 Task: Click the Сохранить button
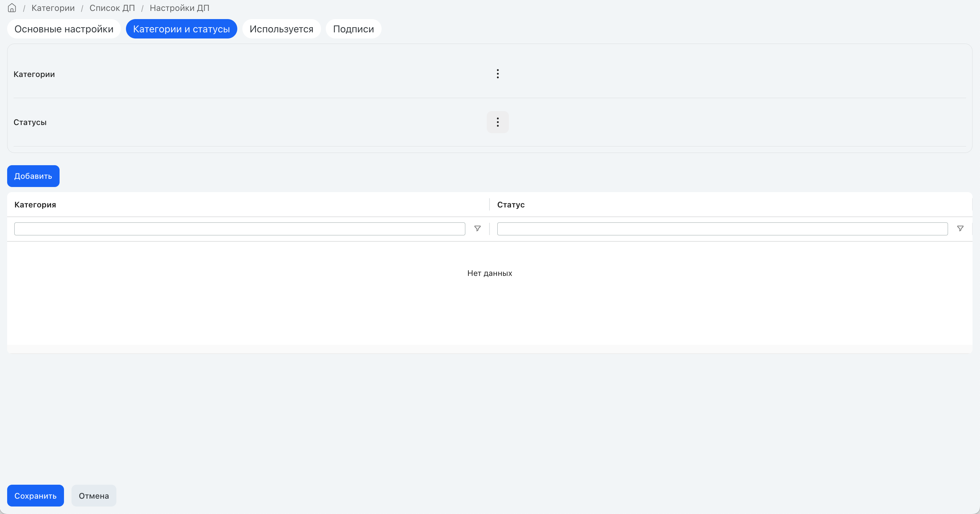35,496
